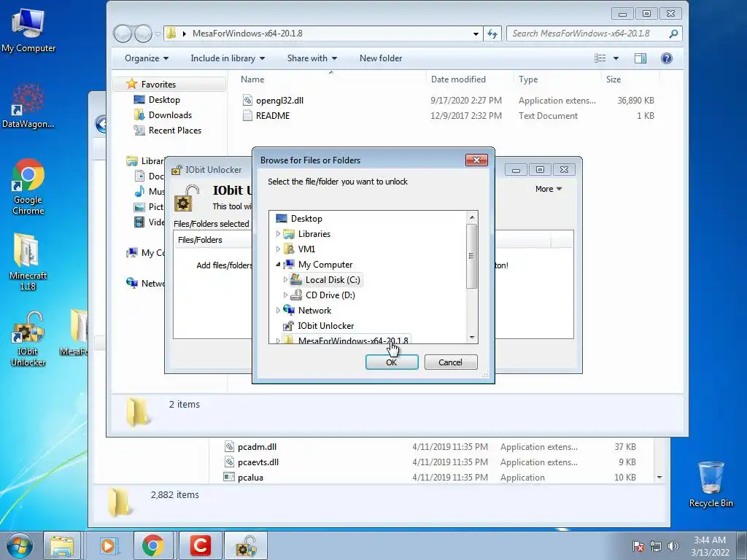Screen dimensions: 747x560
Task: Toggle the preview pane icon
Action: click(x=640, y=58)
